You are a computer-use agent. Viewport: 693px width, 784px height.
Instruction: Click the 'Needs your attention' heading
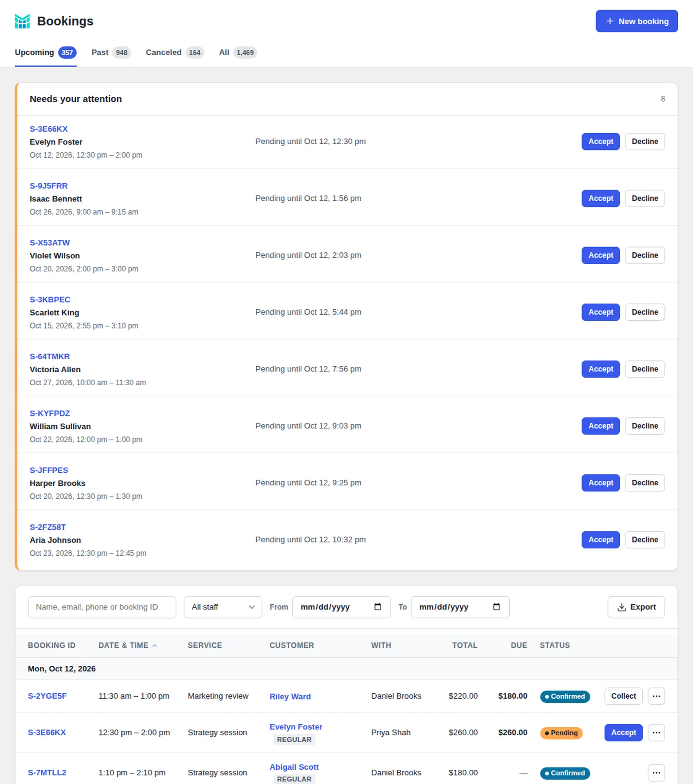coord(75,99)
